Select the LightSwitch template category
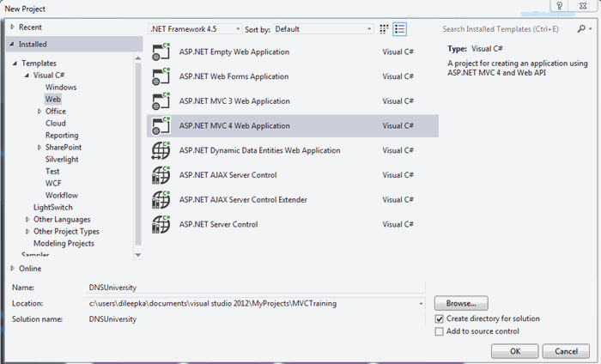This screenshot has height=364, width=601. (53, 207)
